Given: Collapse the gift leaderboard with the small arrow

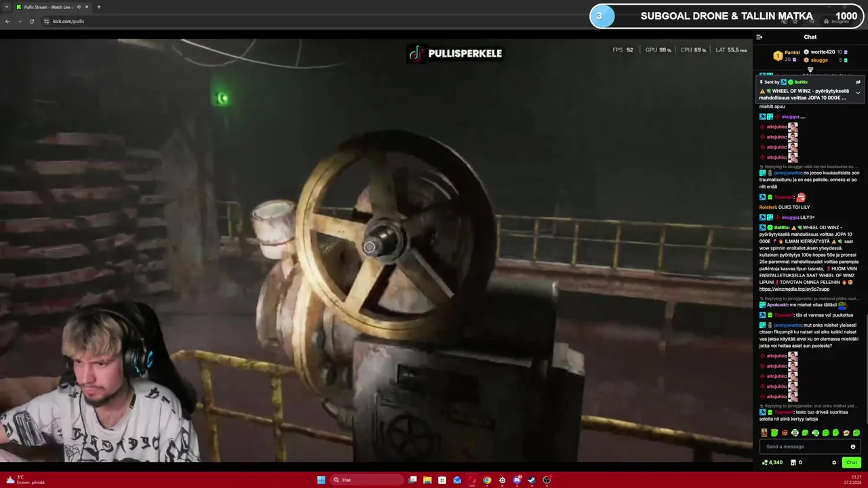Looking at the screenshot, I should tap(810, 69).
